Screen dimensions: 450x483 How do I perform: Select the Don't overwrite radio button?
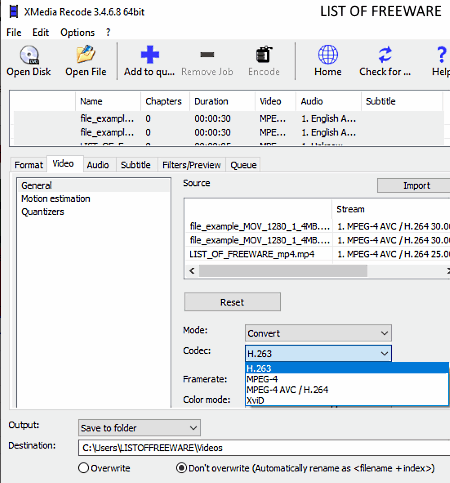point(181,468)
